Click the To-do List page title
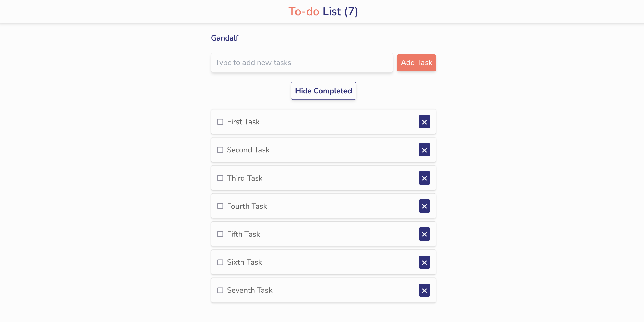 pyautogui.click(x=323, y=11)
